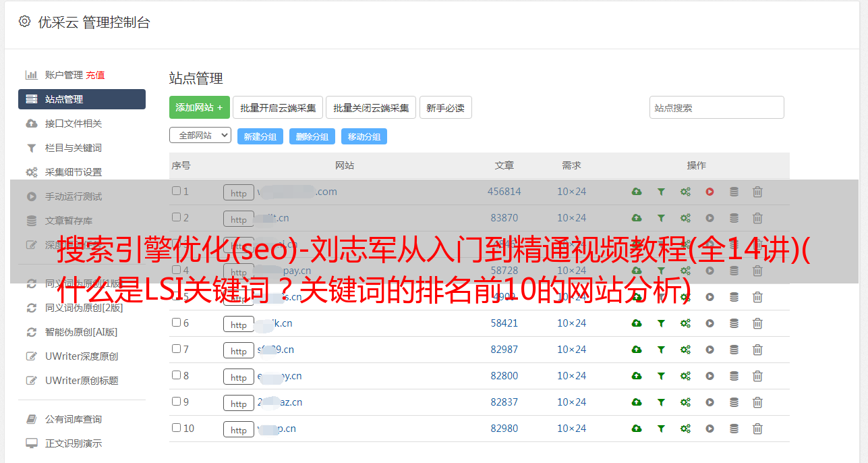Click the 文章 column header
Screen dimensions: 868x463
504,165
